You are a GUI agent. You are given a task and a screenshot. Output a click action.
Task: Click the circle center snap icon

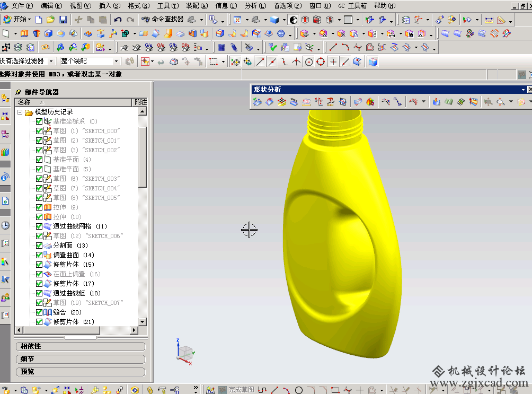click(309, 62)
